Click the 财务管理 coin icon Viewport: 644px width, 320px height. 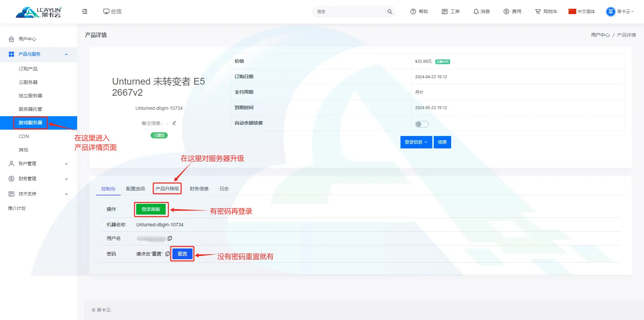pos(11,179)
